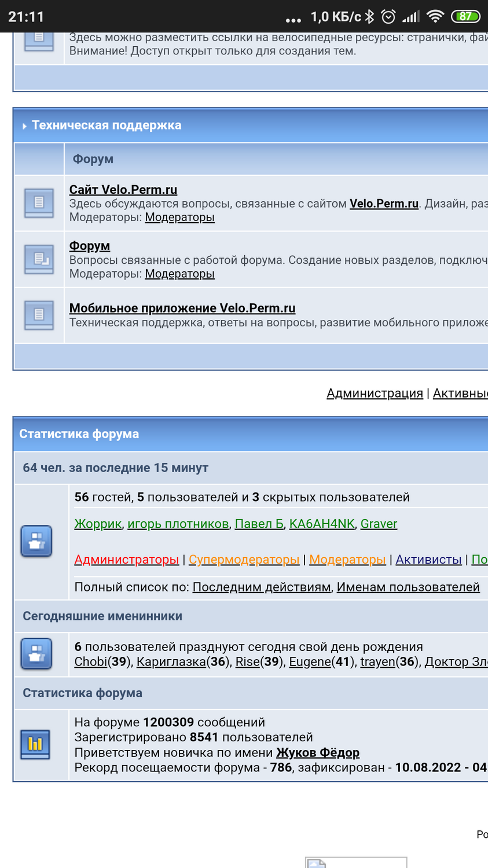Show Активисты group list

[428, 560]
